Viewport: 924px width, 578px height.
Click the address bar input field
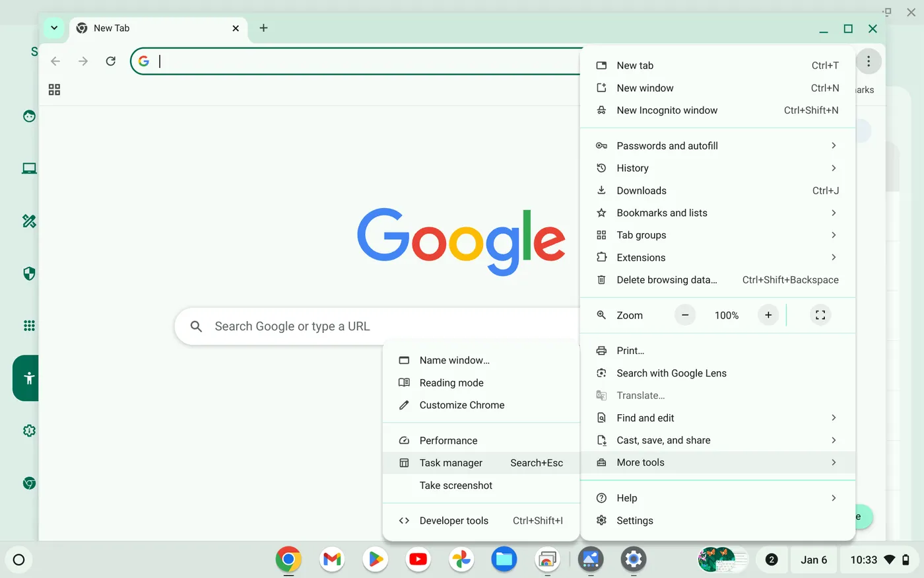[x=356, y=61]
